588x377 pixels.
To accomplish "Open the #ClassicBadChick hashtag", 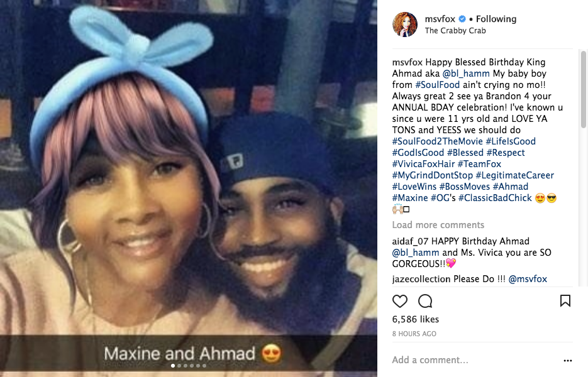I will 495,198.
